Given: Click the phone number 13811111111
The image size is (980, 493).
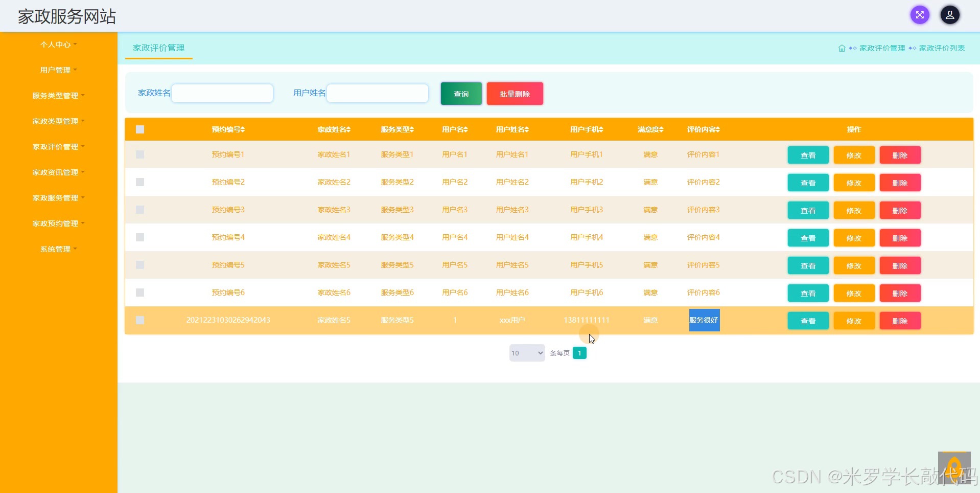Looking at the screenshot, I should 587,320.
